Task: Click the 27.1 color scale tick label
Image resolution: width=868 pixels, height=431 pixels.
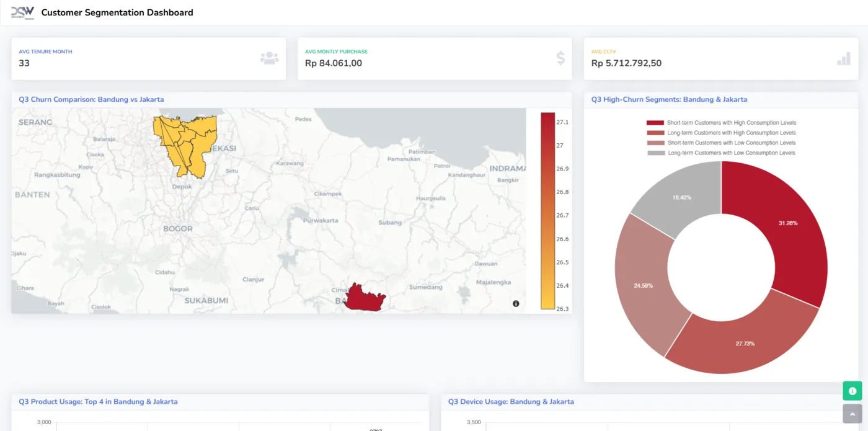Action: (x=562, y=122)
